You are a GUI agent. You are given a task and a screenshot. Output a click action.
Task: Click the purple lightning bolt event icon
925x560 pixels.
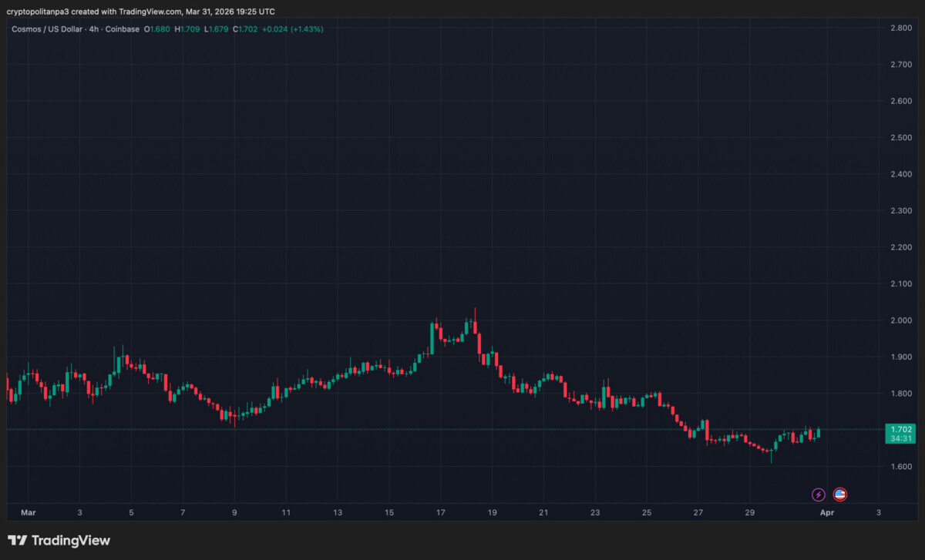(819, 495)
